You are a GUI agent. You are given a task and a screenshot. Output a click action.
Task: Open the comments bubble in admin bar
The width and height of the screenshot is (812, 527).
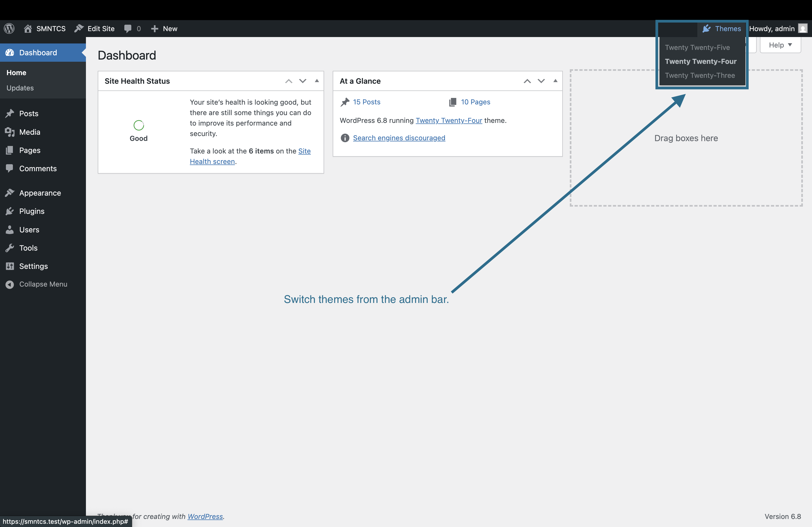[128, 29]
